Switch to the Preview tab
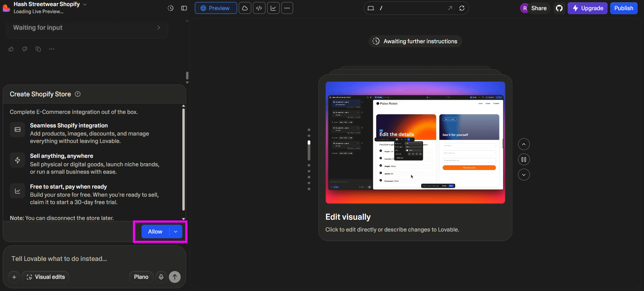 click(x=215, y=8)
